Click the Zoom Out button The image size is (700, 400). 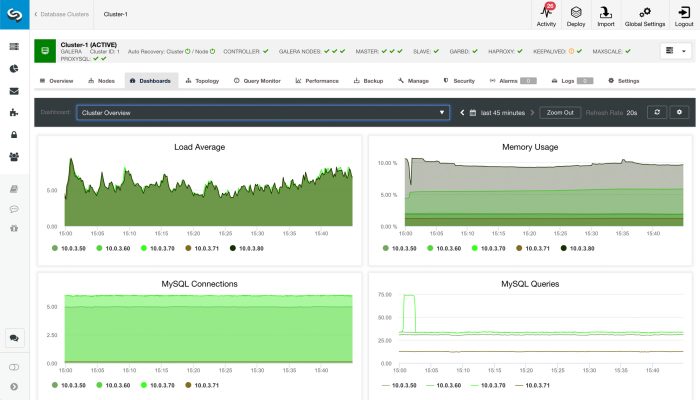(560, 113)
